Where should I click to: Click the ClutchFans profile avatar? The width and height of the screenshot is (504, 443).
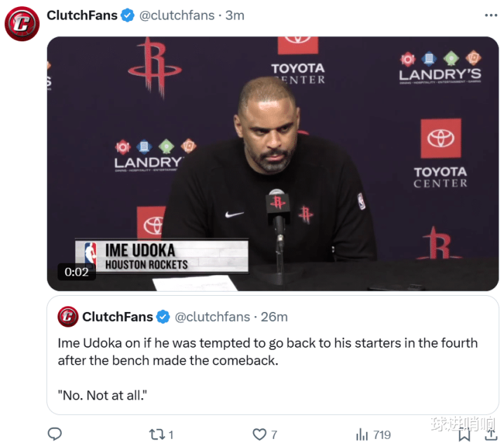[x=22, y=24]
